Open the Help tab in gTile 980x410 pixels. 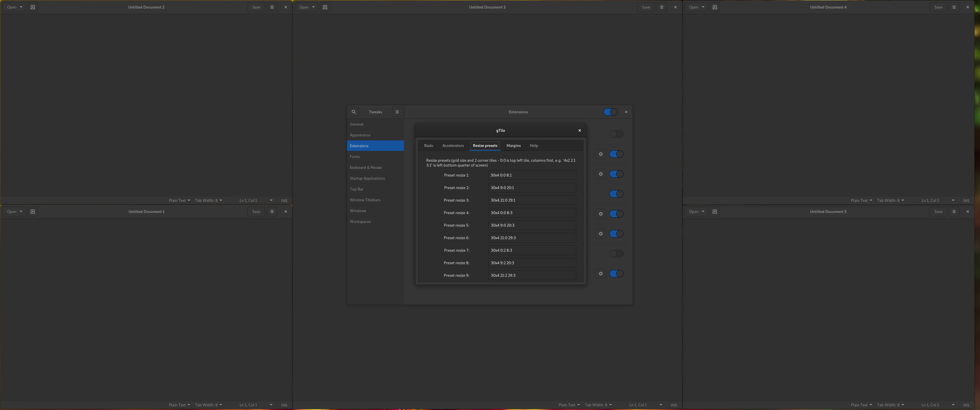tap(534, 146)
